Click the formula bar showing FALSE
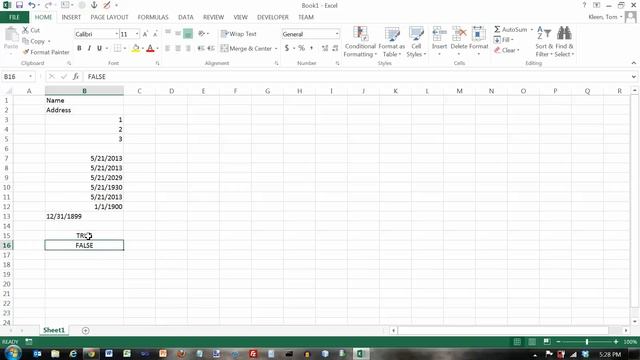This screenshot has height=360, width=640. (x=357, y=77)
